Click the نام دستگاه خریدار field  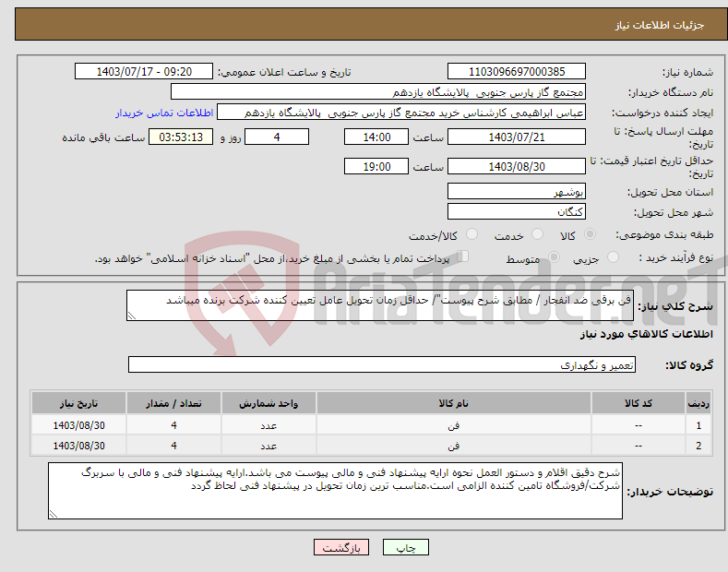[x=378, y=92]
